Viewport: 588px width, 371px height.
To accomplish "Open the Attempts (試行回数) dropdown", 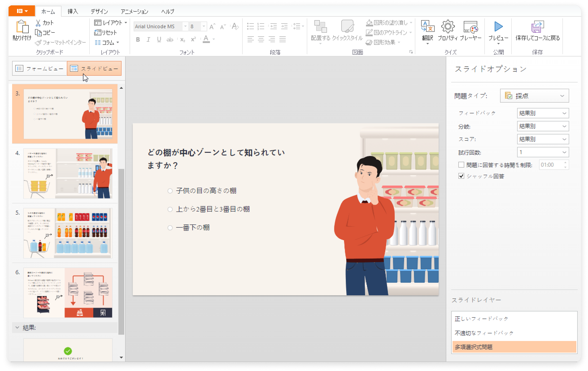I will 543,152.
